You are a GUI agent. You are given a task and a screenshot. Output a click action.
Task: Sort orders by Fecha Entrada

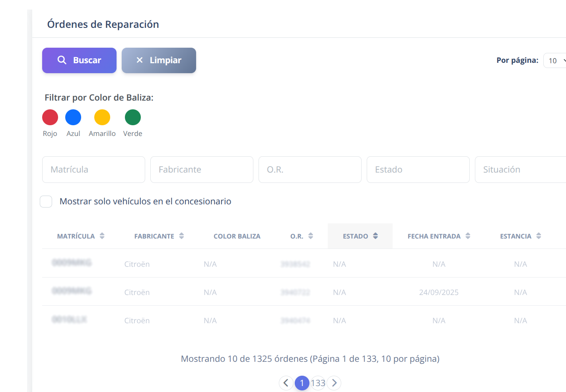pyautogui.click(x=469, y=235)
